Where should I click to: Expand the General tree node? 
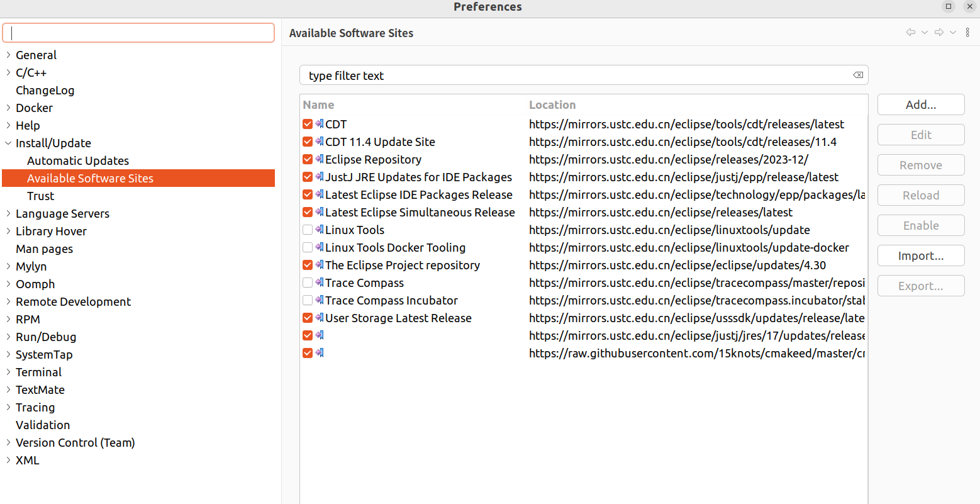click(x=8, y=55)
